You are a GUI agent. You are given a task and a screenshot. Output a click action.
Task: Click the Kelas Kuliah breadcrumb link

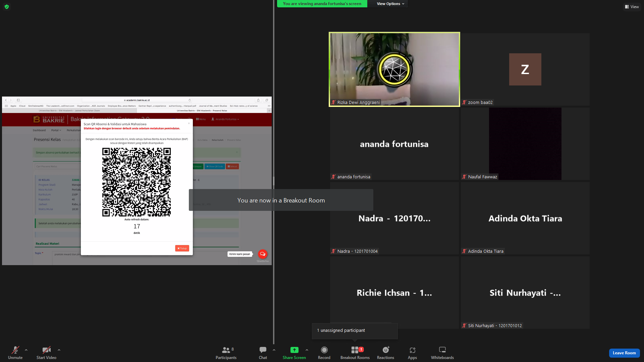218,140
